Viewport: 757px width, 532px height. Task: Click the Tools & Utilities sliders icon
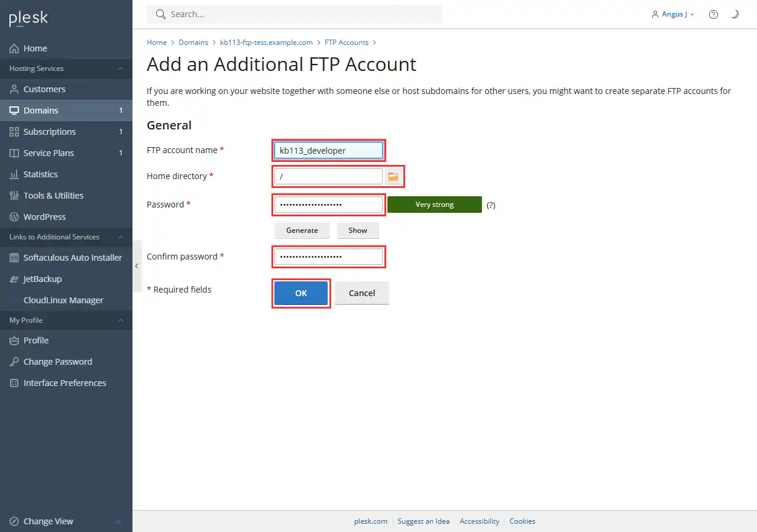pos(14,196)
